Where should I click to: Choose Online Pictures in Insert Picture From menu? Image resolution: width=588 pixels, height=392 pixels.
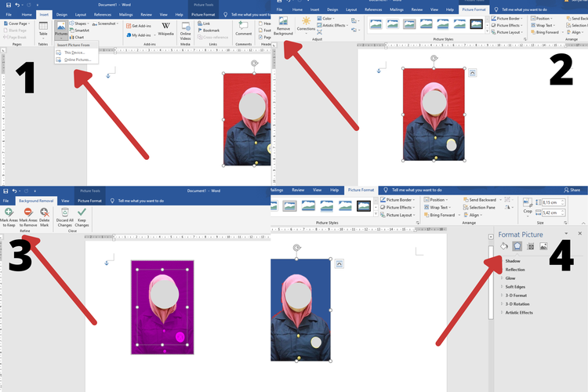78,60
